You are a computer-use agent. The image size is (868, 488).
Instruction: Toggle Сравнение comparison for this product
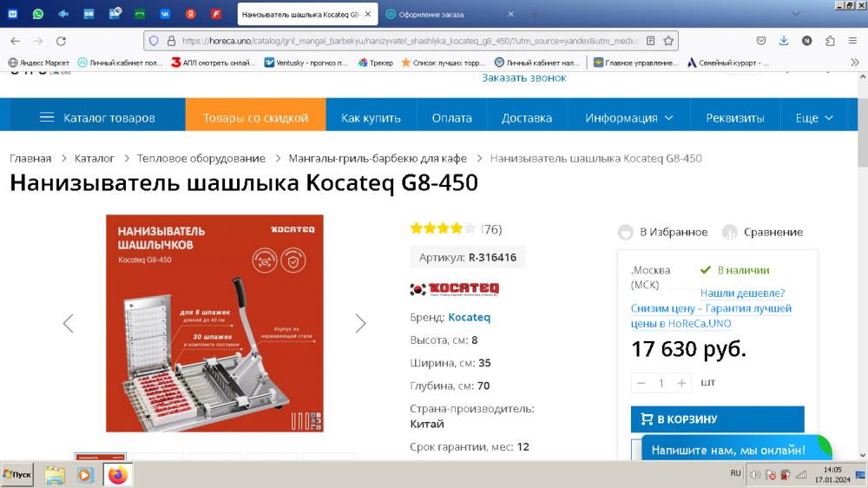coord(762,232)
